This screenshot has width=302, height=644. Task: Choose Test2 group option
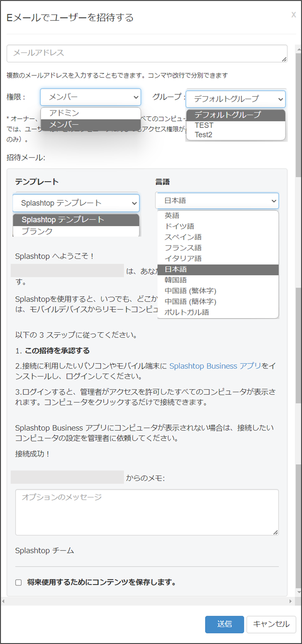coord(203,135)
